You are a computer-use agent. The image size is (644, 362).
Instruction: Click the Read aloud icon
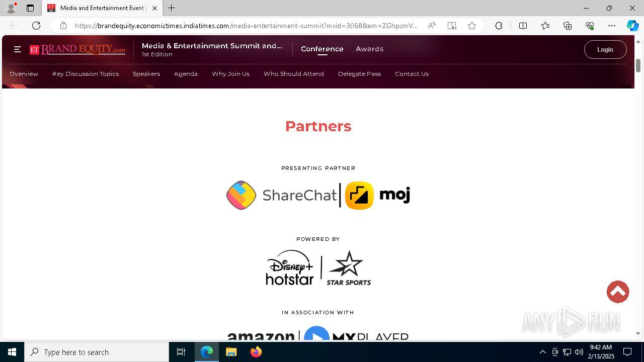click(x=432, y=26)
